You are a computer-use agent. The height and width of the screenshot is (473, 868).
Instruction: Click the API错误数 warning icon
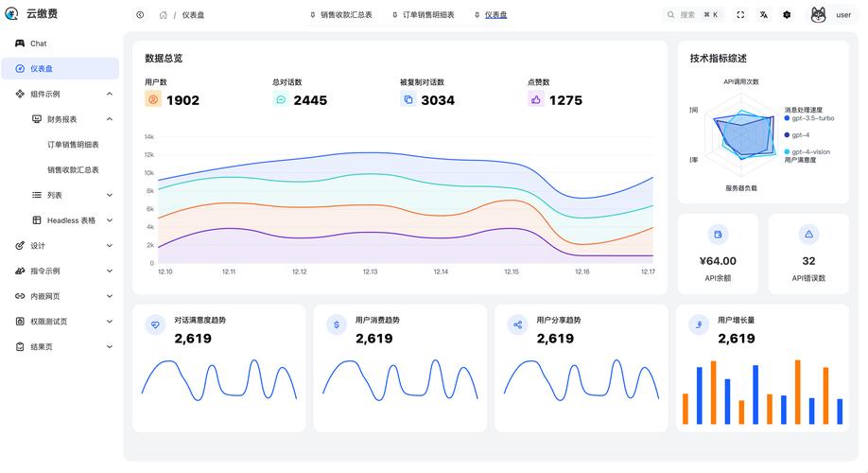(x=808, y=235)
